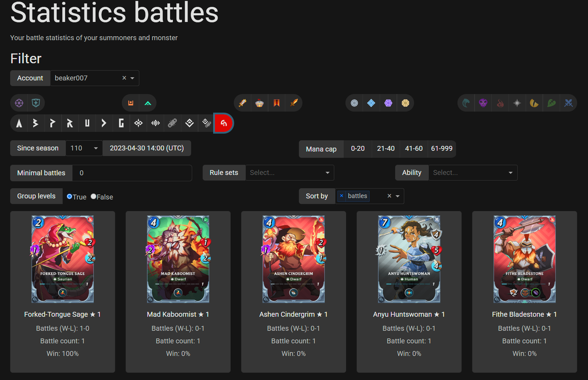Toggle the Alpha edition A rune

(x=19, y=123)
